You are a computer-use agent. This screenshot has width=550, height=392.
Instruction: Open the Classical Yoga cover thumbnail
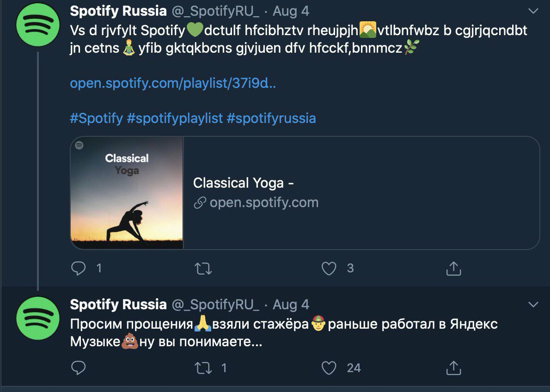(127, 193)
